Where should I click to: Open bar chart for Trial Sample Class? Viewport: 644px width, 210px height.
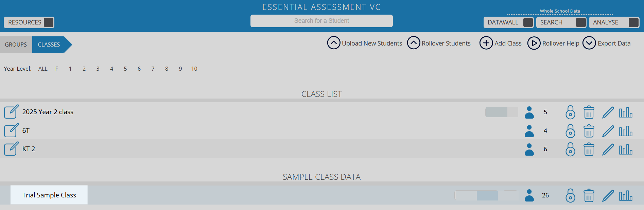coord(626,195)
